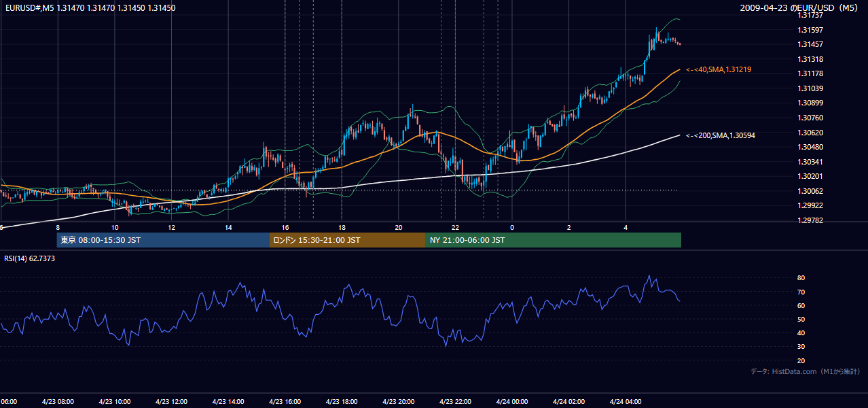Click hour label 18 under price chart
The width and height of the screenshot is (868, 408).
[342, 227]
